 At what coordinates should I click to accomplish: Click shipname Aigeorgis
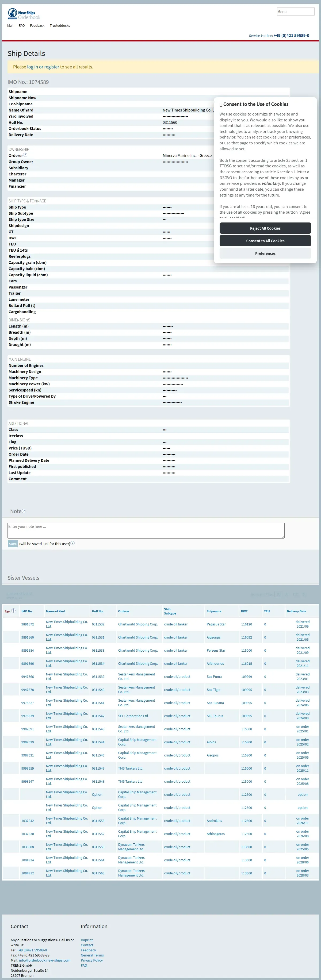(214, 637)
